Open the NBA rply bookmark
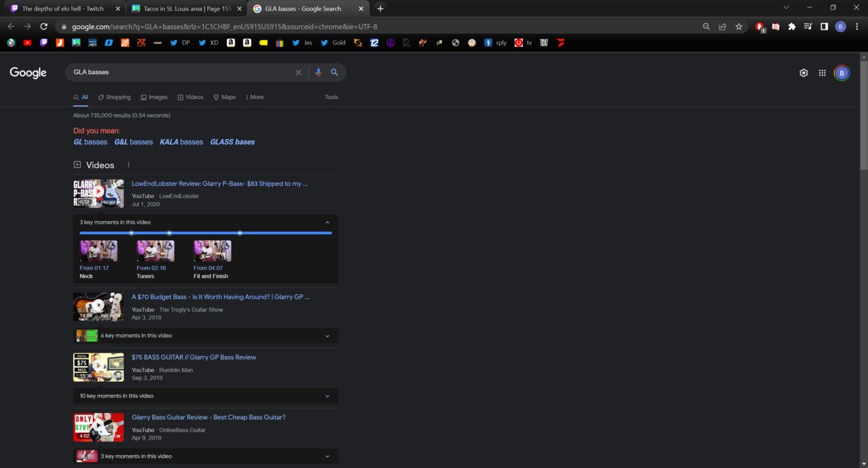The width and height of the screenshot is (868, 468). coord(496,43)
